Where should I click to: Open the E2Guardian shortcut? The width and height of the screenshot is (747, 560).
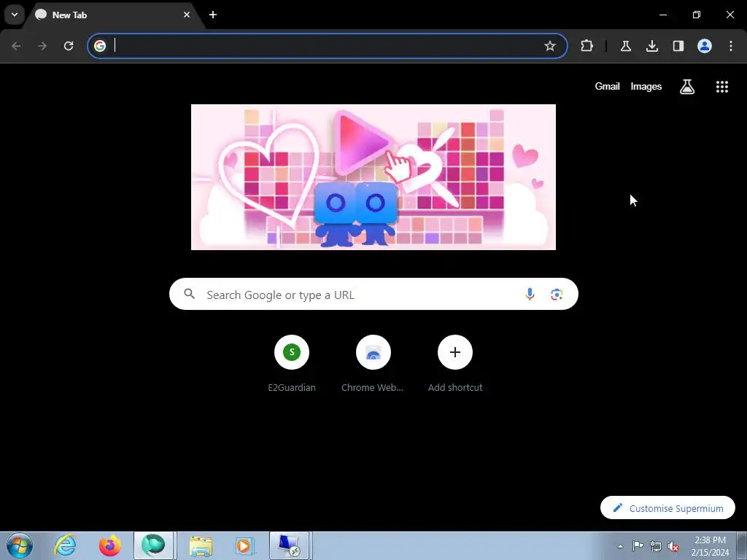[x=292, y=363]
